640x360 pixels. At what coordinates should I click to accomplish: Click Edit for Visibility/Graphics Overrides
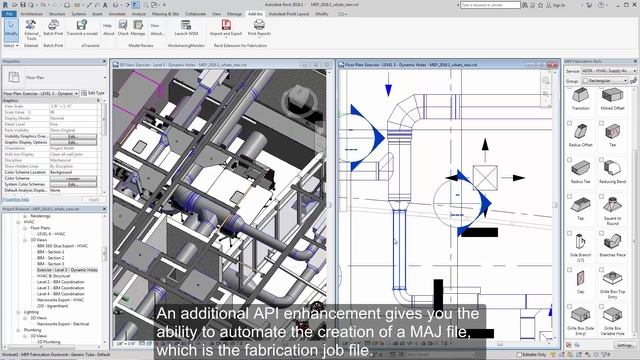tap(73, 136)
